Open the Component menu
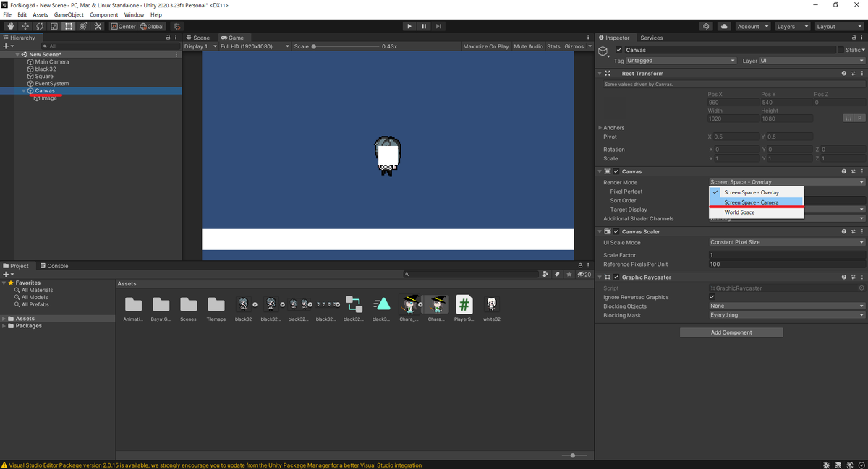Viewport: 868px width, 469px height. (103, 14)
